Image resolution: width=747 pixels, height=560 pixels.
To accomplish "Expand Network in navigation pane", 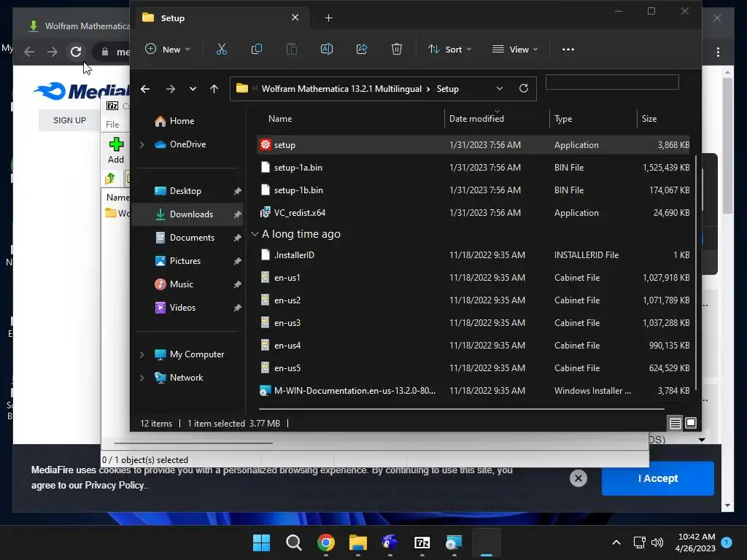I will pyautogui.click(x=142, y=378).
